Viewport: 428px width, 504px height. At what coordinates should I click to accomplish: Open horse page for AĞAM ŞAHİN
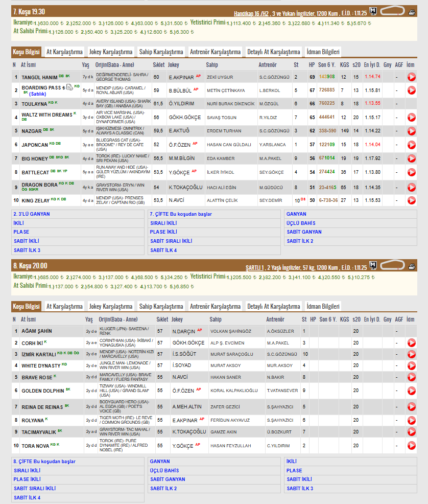click(x=37, y=331)
